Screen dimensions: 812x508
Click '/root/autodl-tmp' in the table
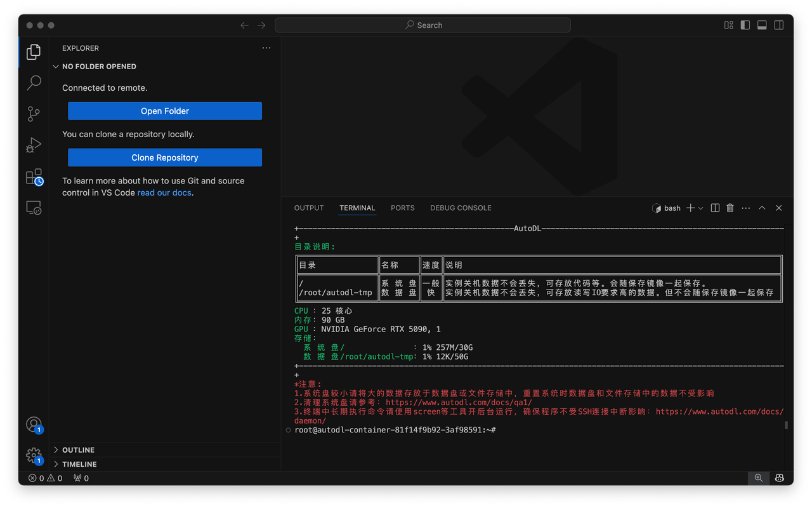pos(336,293)
